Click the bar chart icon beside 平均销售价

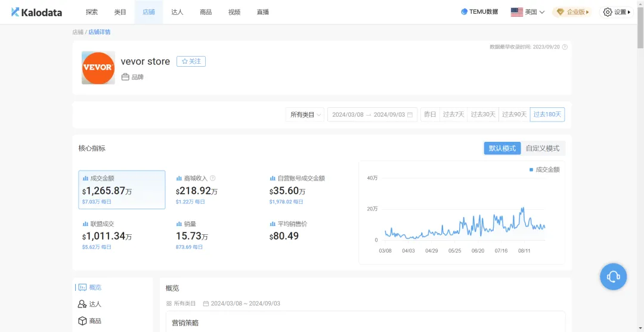[273, 224]
